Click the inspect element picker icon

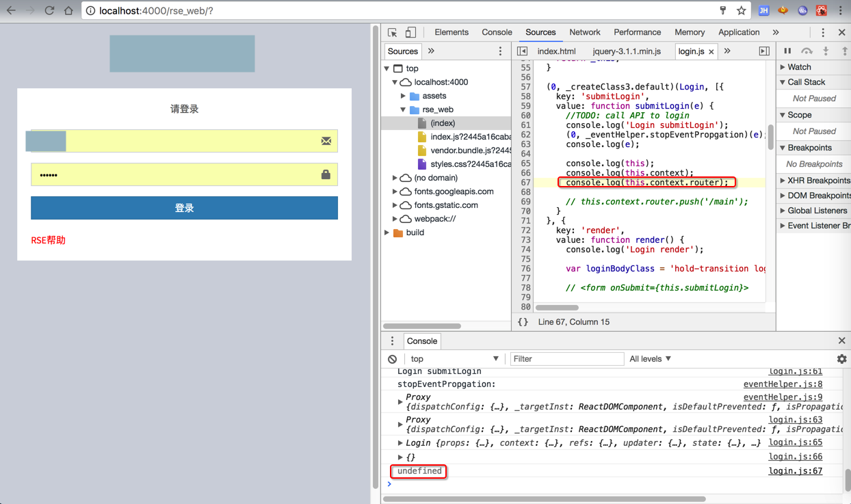point(393,32)
